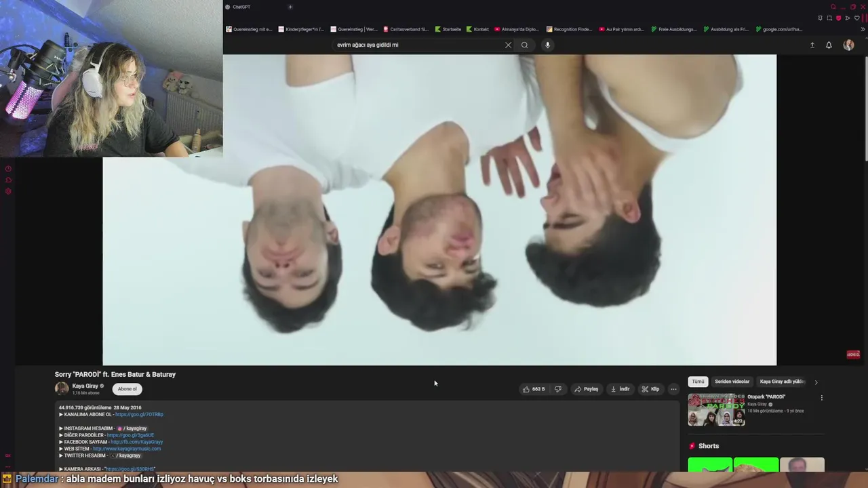
Task: Like the video showing 663 B
Action: coord(534,389)
